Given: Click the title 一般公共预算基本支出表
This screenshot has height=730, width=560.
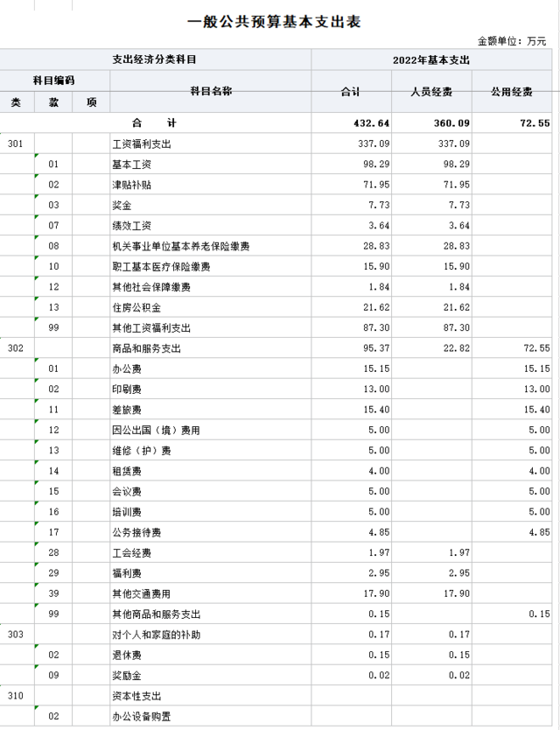Looking at the screenshot, I should pos(274,21).
